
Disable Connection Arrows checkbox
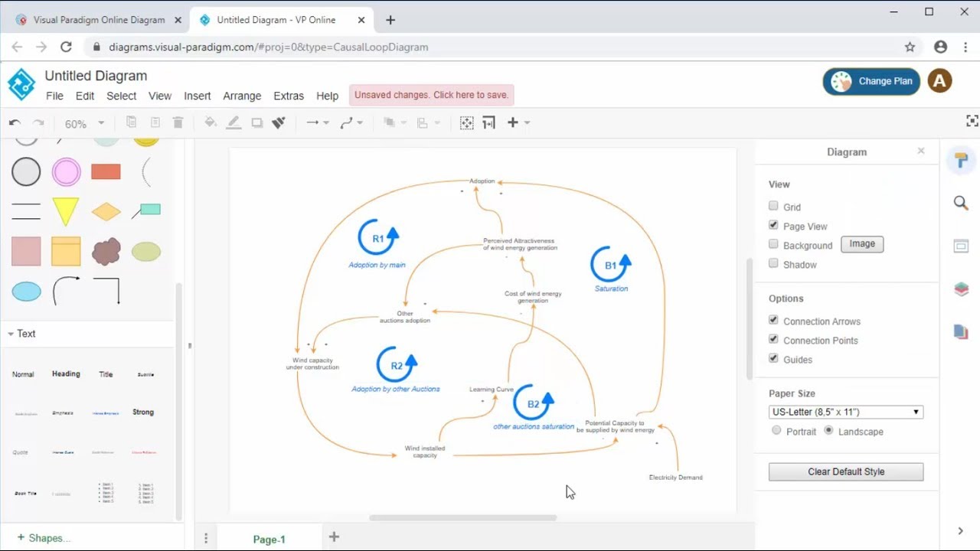pyautogui.click(x=773, y=320)
